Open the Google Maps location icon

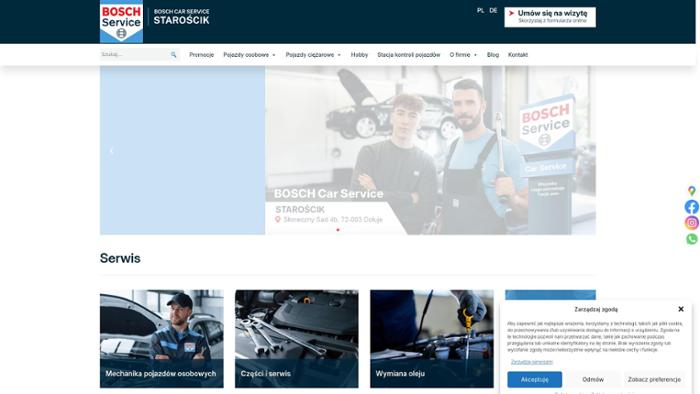(692, 191)
